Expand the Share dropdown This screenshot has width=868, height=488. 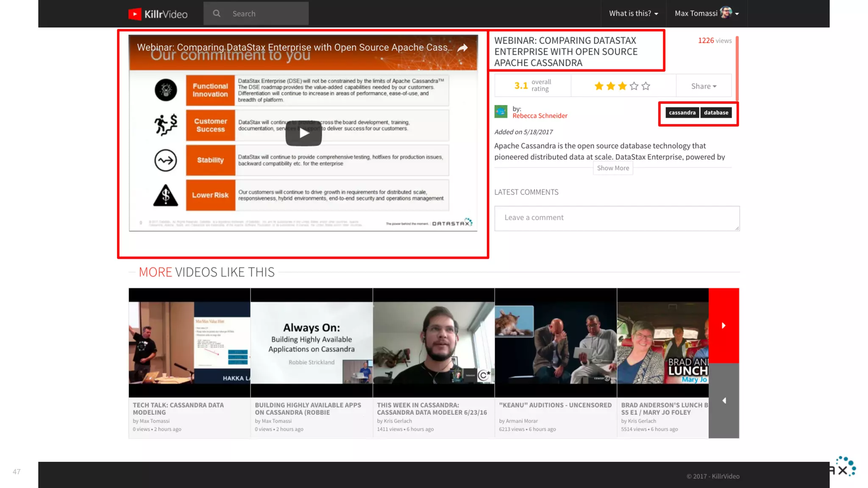click(x=704, y=86)
